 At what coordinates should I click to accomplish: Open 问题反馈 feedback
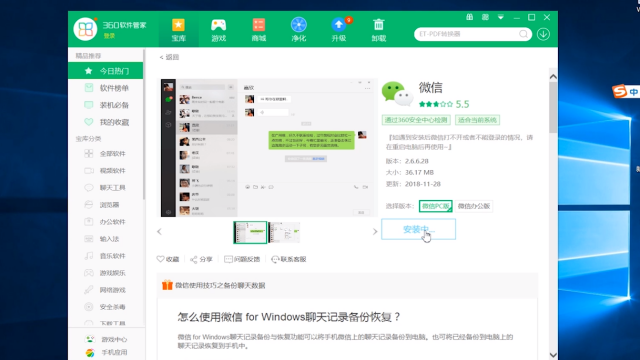(242, 259)
